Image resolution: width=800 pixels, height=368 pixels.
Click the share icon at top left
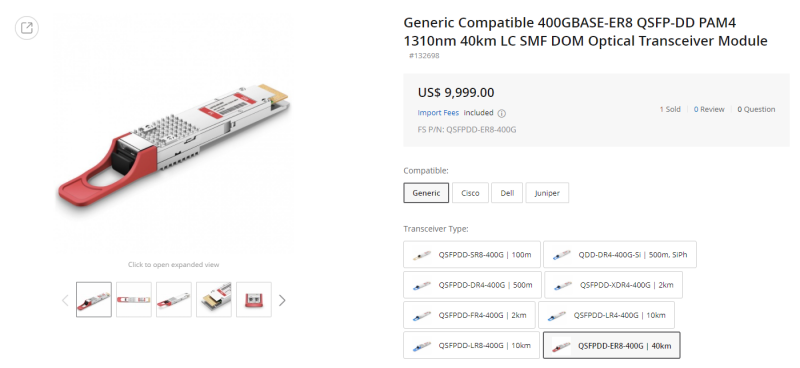27,27
